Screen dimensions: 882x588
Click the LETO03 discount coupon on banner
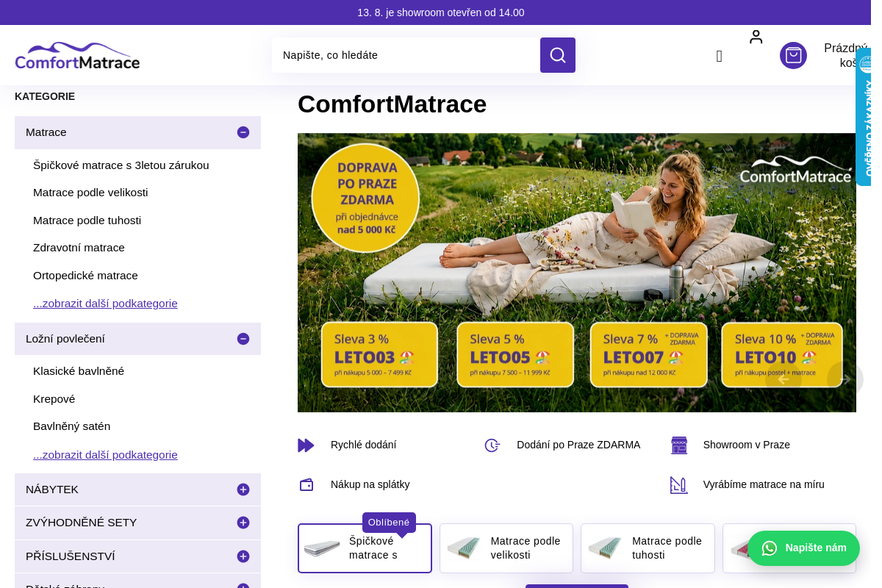coord(379,355)
